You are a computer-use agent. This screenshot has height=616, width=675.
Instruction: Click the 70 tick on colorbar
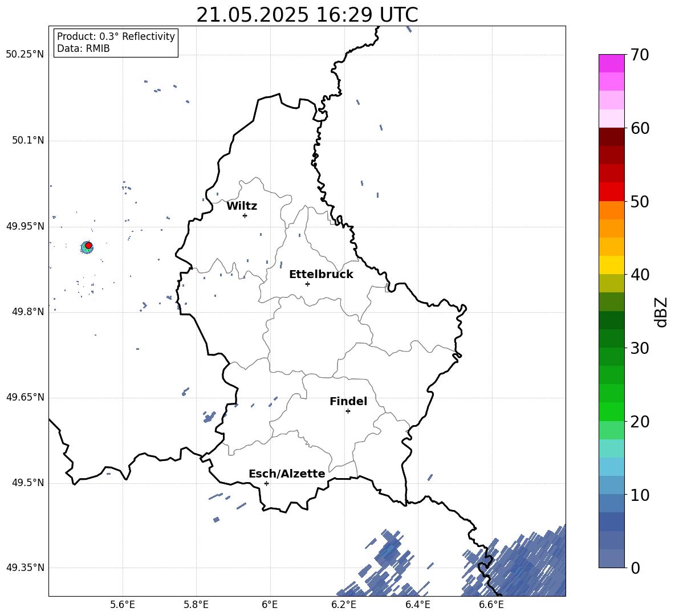pyautogui.click(x=640, y=55)
